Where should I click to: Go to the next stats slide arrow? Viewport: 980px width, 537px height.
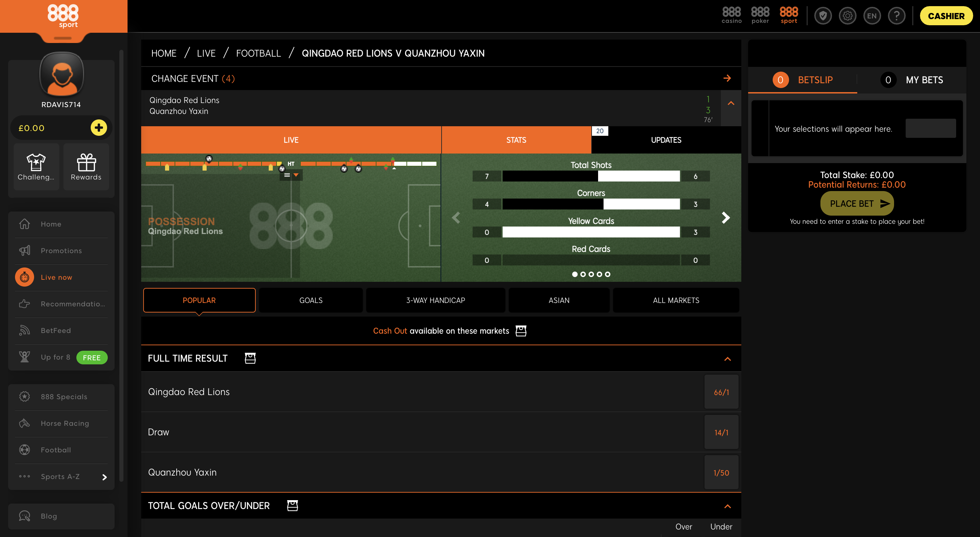(726, 218)
